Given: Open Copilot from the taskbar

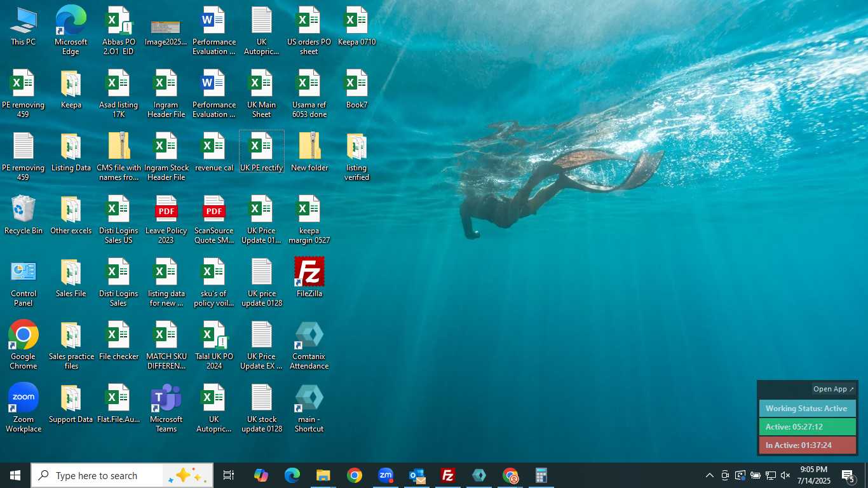Looking at the screenshot, I should (x=261, y=475).
